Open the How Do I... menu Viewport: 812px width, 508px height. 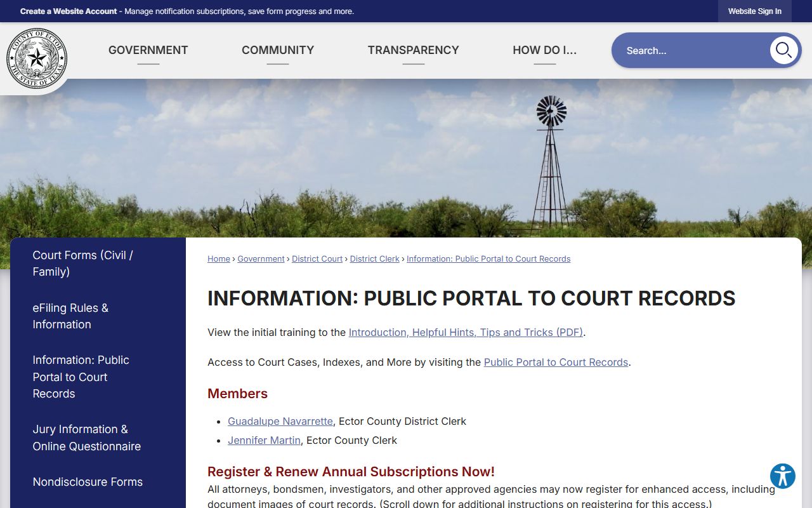click(545, 50)
